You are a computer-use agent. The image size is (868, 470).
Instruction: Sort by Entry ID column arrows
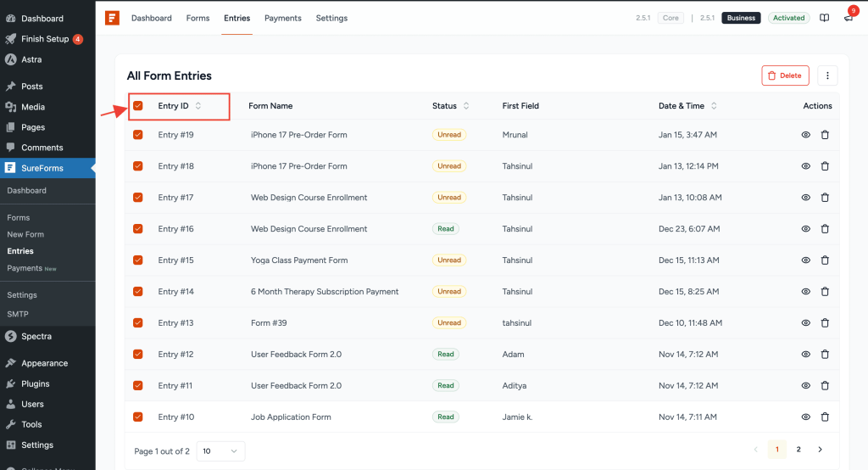pyautogui.click(x=198, y=106)
